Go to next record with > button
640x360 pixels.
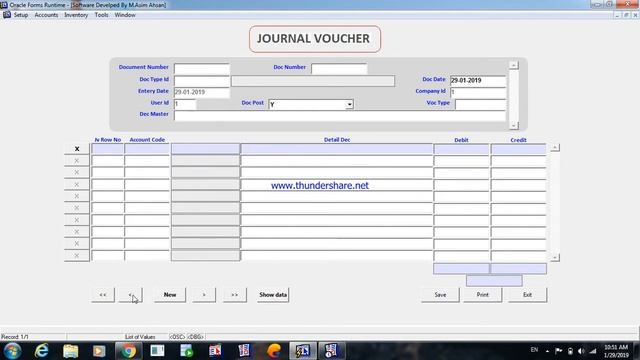pos(204,295)
